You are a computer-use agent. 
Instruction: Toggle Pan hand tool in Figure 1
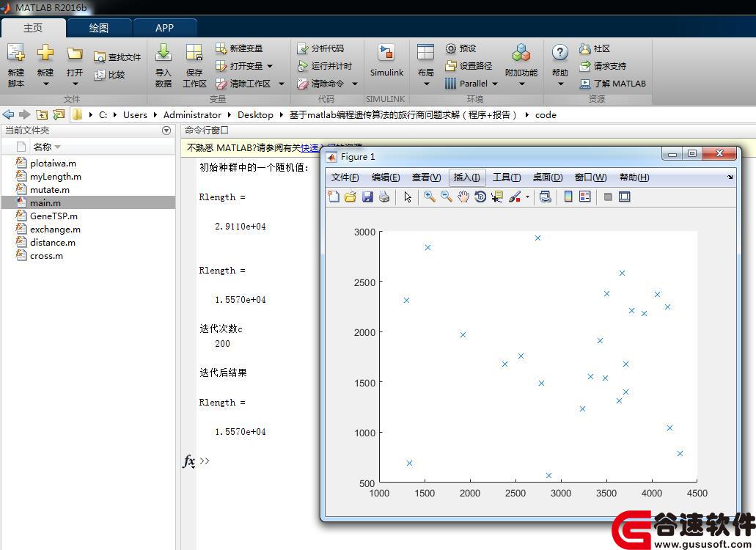463,197
